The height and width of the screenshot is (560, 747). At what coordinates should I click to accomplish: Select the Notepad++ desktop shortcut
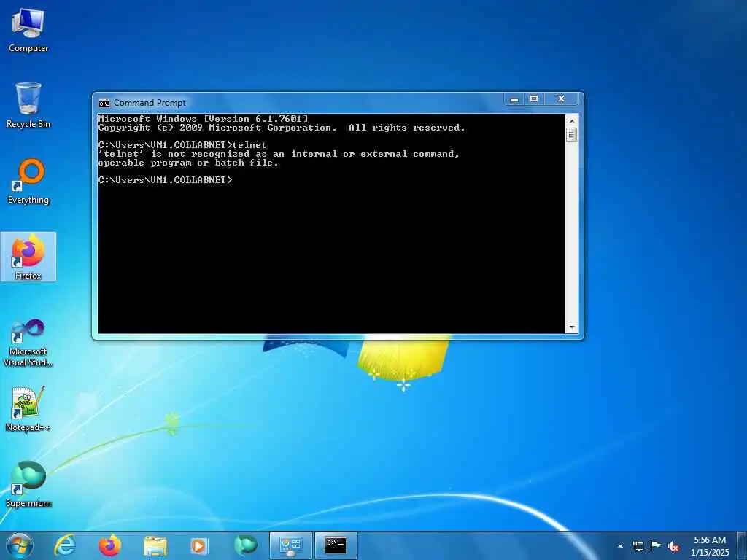(x=28, y=408)
